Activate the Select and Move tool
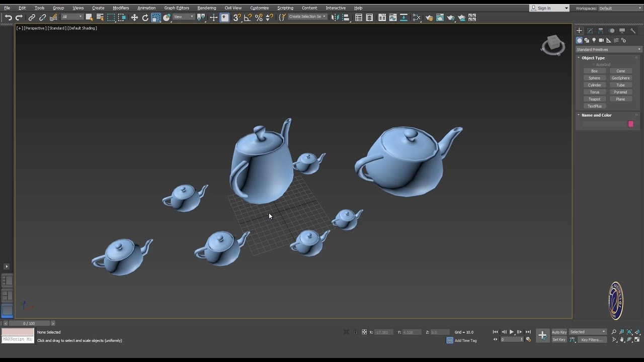 134,18
